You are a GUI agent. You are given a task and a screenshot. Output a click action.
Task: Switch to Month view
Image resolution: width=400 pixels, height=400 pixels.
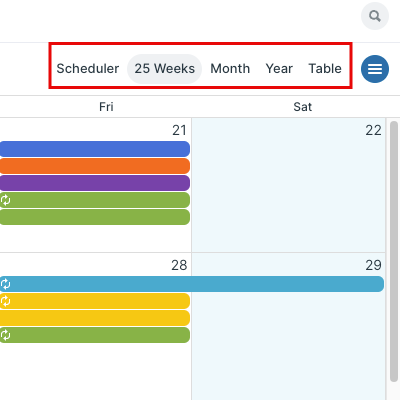pyautogui.click(x=230, y=69)
